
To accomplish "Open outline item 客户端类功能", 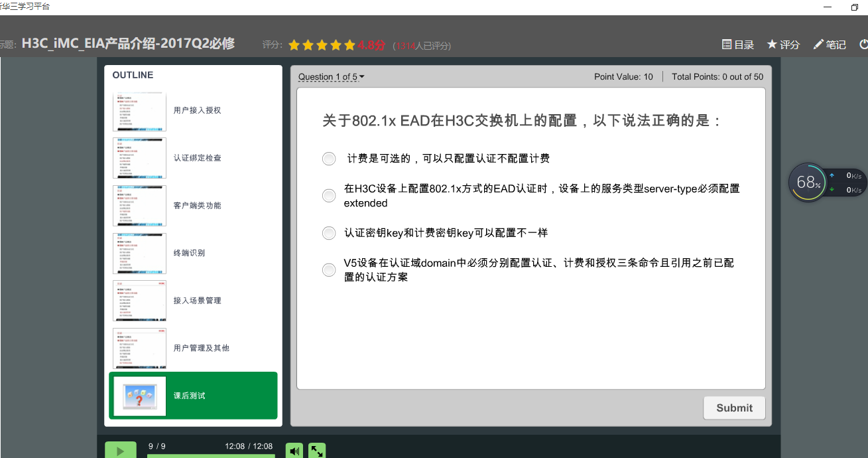I will (x=193, y=206).
